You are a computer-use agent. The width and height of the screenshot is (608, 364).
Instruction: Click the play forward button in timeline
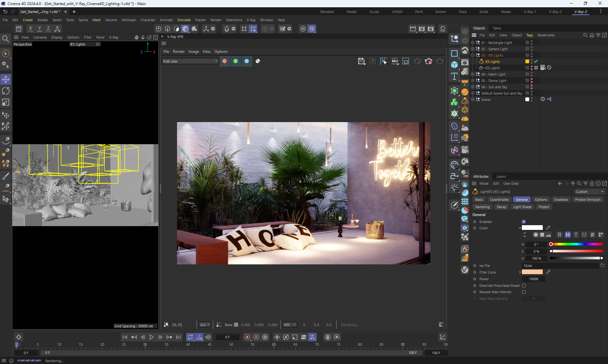151,337
